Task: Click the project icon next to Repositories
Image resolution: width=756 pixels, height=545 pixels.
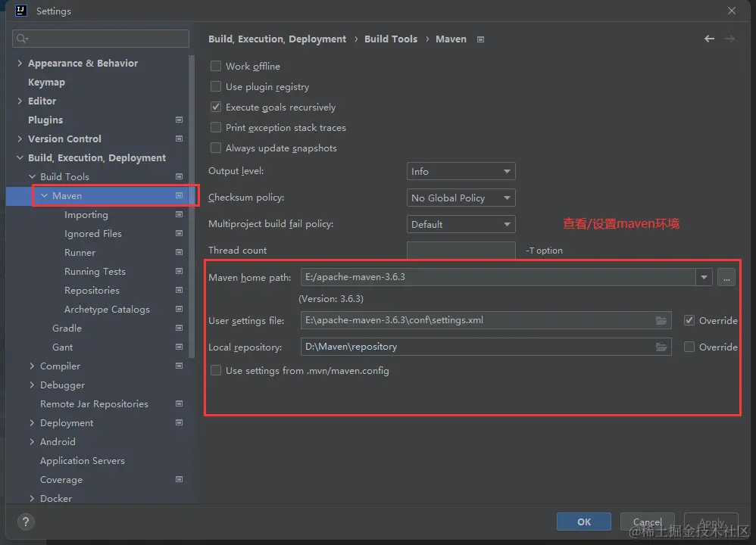Action: click(x=179, y=290)
